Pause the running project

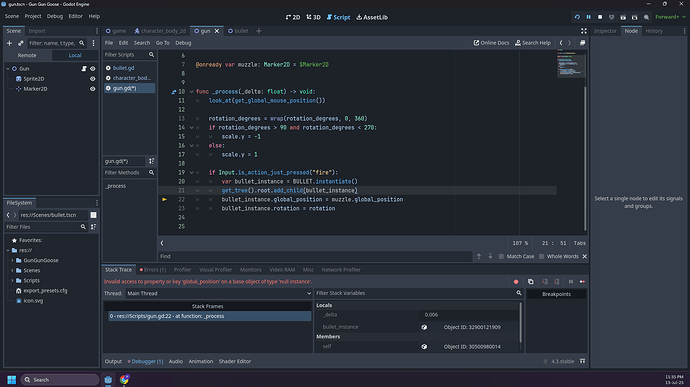click(588, 17)
